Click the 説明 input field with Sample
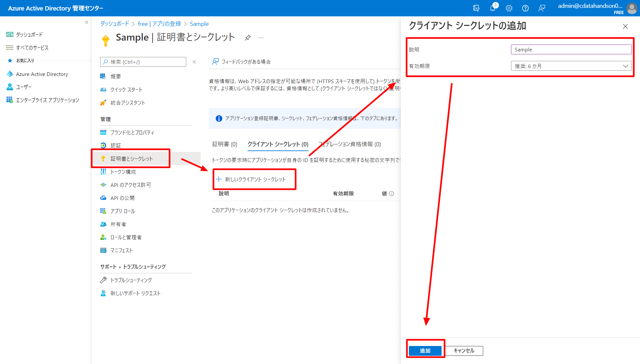 click(x=571, y=49)
